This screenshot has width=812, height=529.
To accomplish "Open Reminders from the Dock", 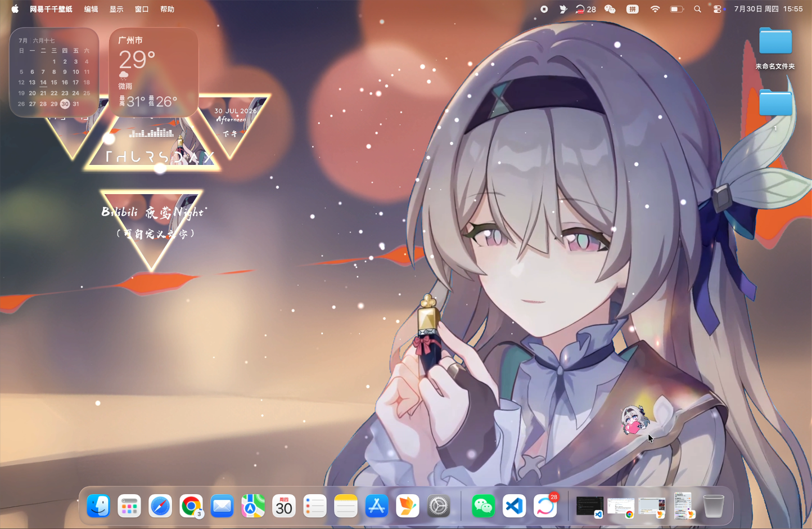I will pos(315,506).
